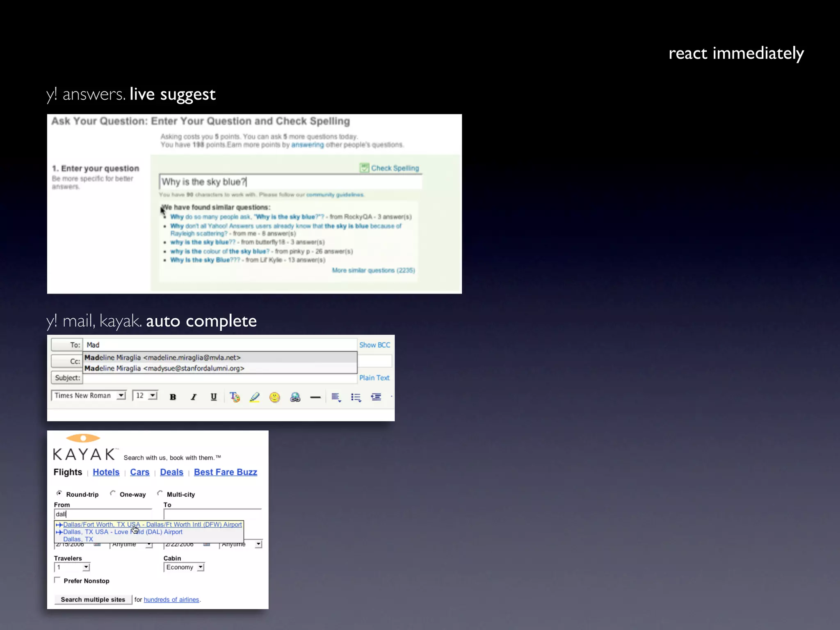
Task: Select the highlighter pen tool
Action: 254,397
